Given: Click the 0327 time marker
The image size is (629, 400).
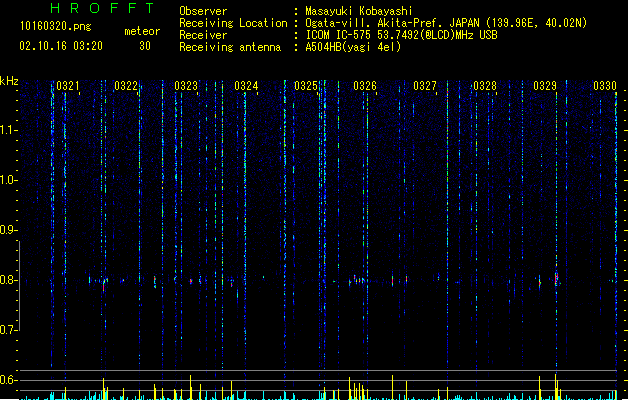Looking at the screenshot, I should 425,86.
